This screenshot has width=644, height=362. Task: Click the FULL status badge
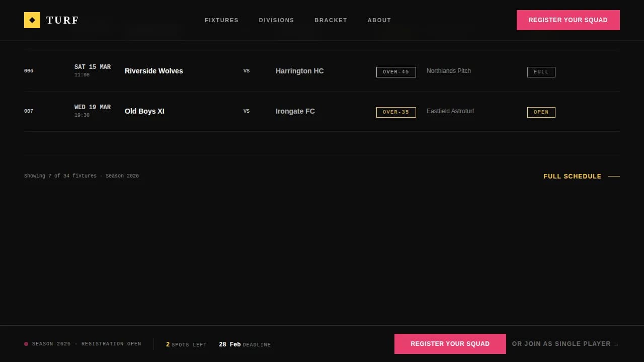(541, 72)
